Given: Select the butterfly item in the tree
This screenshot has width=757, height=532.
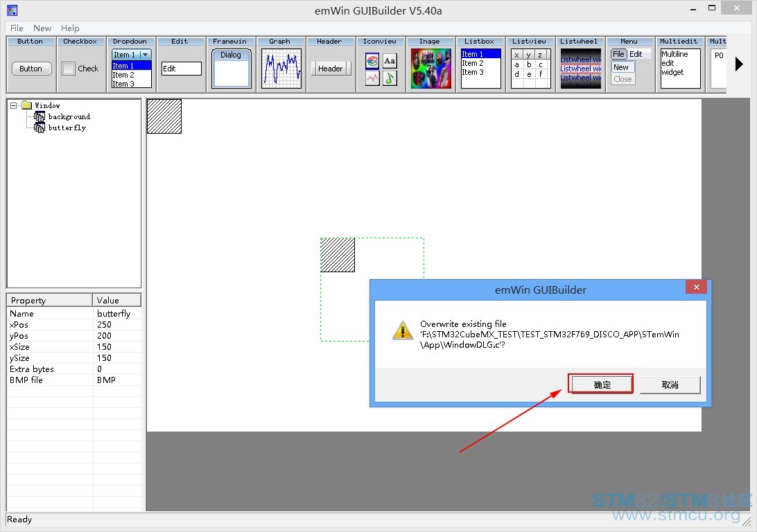Looking at the screenshot, I should coord(67,128).
